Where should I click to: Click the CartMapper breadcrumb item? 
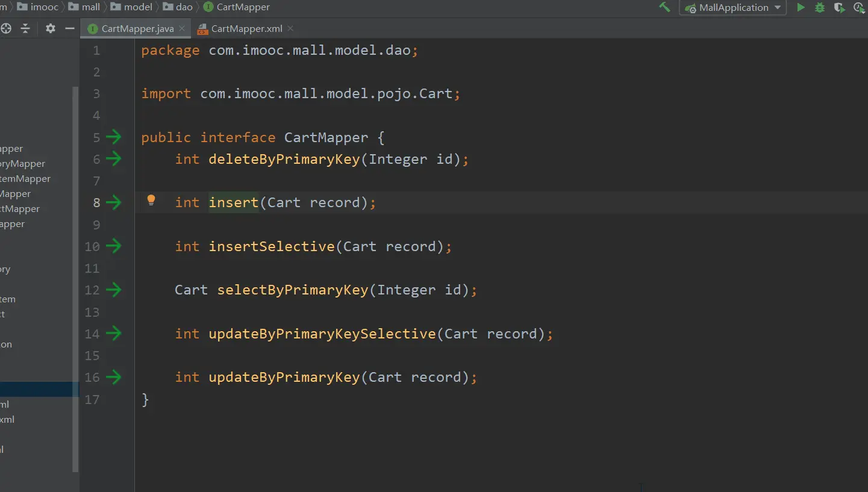[x=237, y=7]
